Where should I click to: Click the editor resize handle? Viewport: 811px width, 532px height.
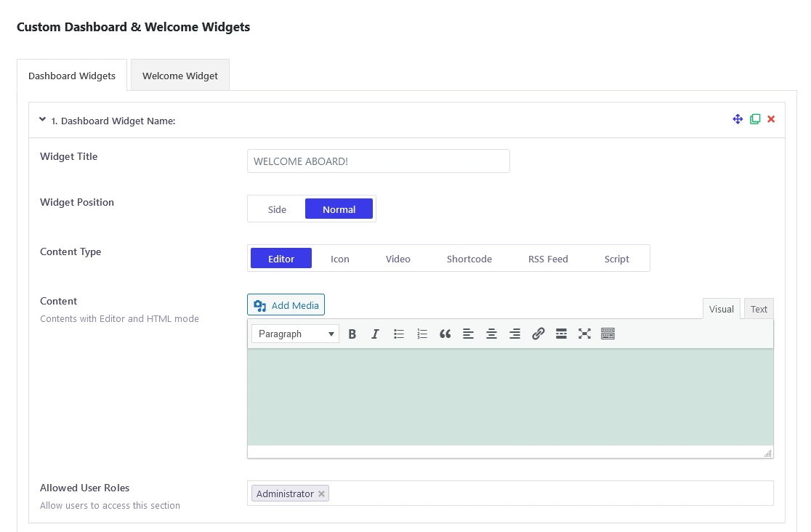pyautogui.click(x=768, y=453)
